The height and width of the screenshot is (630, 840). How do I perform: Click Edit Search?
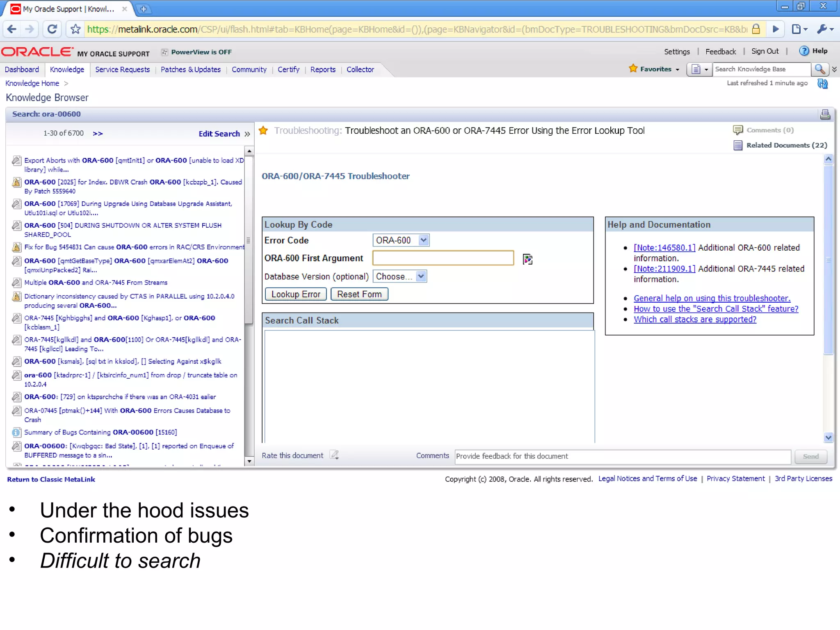[219, 134]
